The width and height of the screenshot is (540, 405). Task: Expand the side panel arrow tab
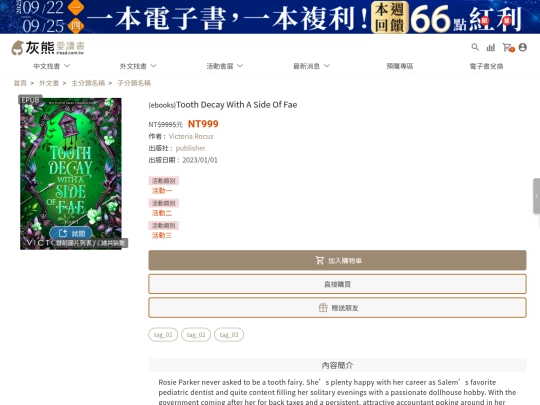(x=536, y=196)
